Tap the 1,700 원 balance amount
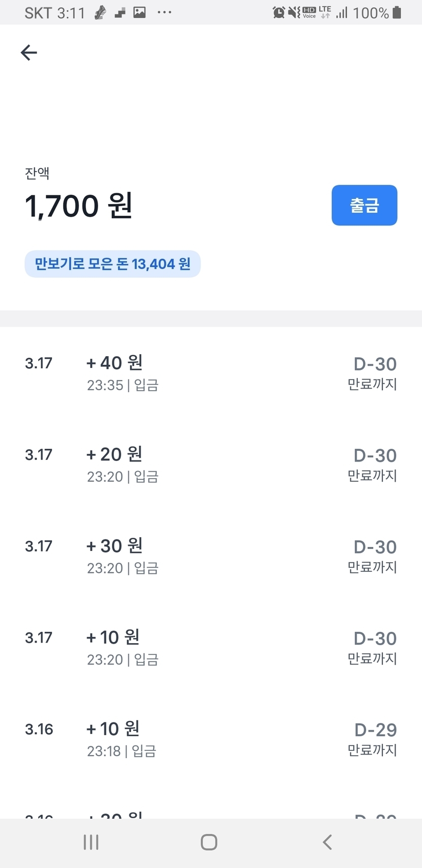Viewport: 422px width, 868px height. click(79, 206)
